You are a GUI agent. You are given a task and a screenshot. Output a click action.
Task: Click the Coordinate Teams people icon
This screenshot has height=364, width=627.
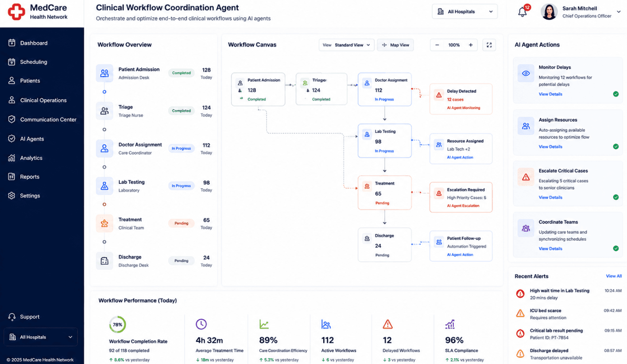pyautogui.click(x=526, y=228)
